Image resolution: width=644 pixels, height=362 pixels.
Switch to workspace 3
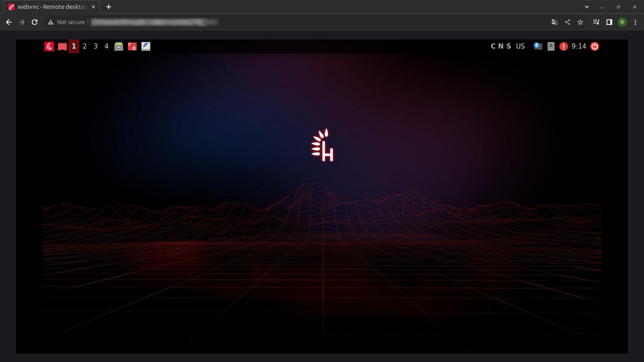95,46
